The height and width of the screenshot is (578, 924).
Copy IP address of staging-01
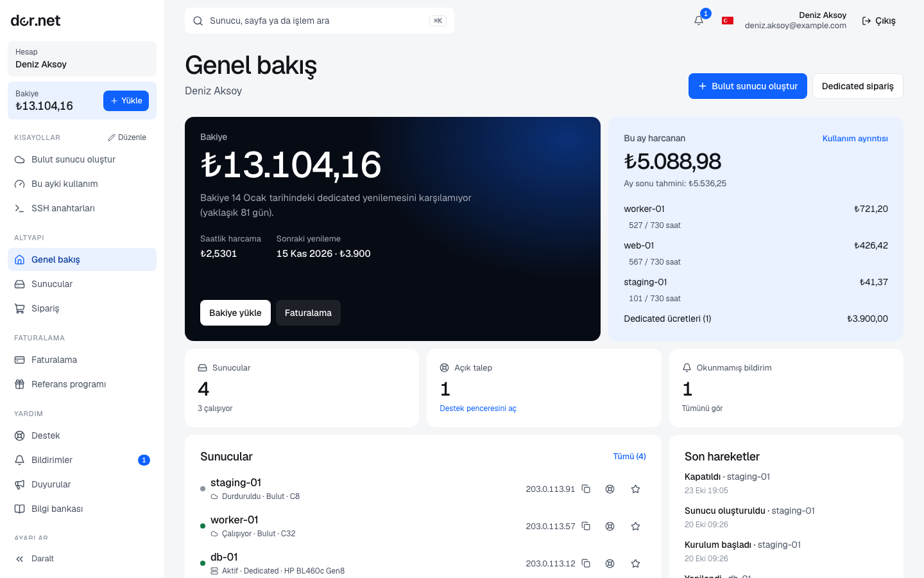coord(586,489)
